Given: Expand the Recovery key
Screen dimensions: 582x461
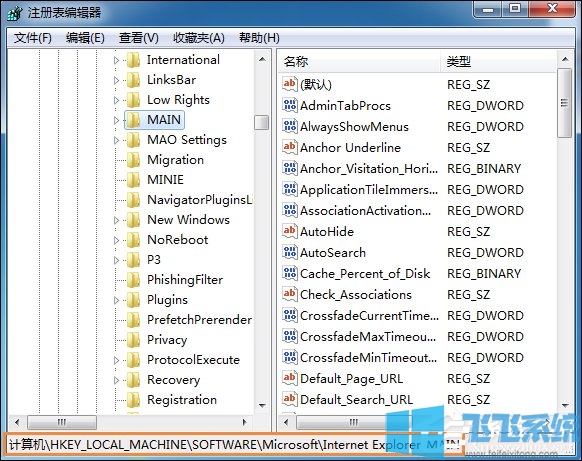Looking at the screenshot, I should (x=116, y=380).
